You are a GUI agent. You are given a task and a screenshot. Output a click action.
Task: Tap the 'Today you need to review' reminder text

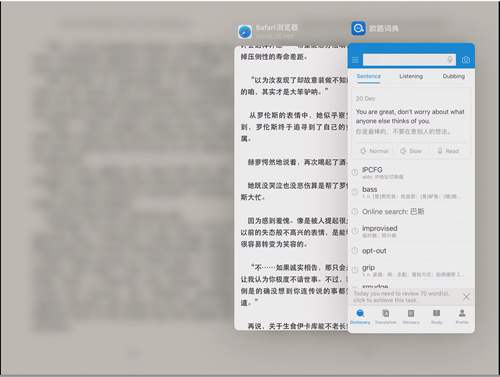402,297
